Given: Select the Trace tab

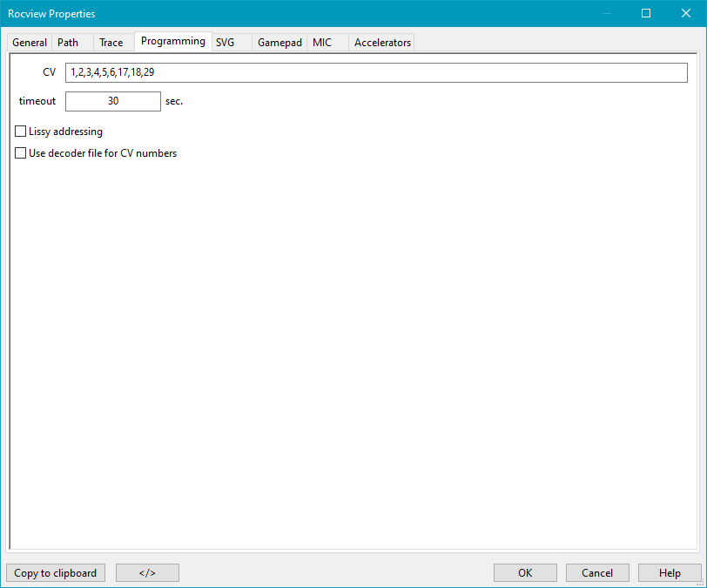Looking at the screenshot, I should [x=111, y=43].
